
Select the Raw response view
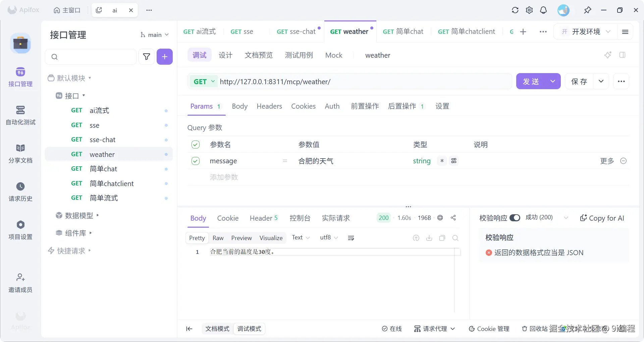(x=218, y=238)
